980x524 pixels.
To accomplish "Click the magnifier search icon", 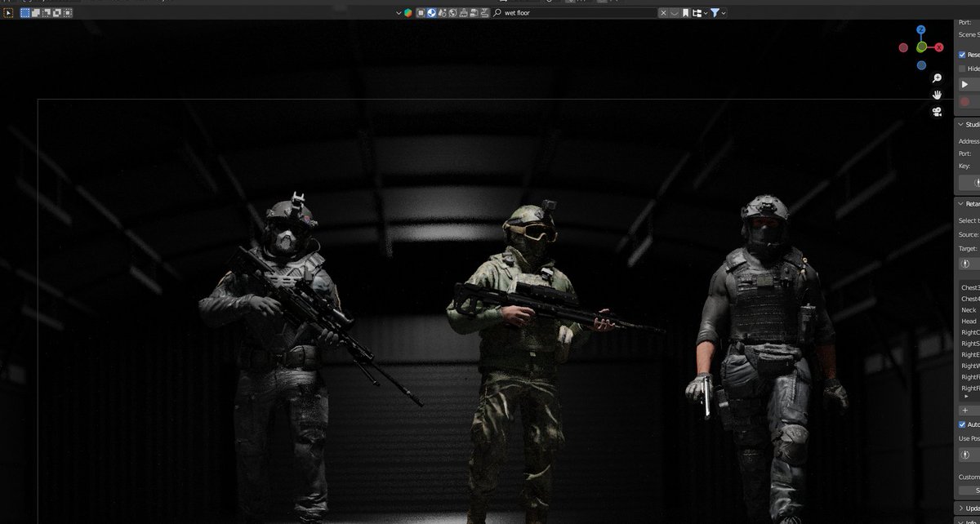I will pyautogui.click(x=497, y=13).
